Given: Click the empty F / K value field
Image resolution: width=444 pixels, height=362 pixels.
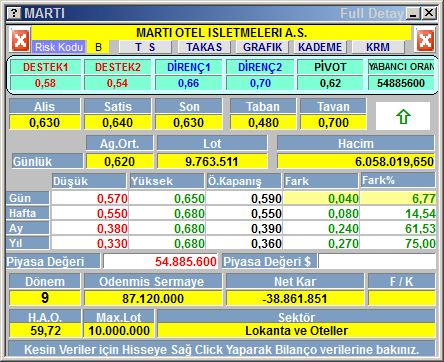Looking at the screenshot, I should [402, 298].
